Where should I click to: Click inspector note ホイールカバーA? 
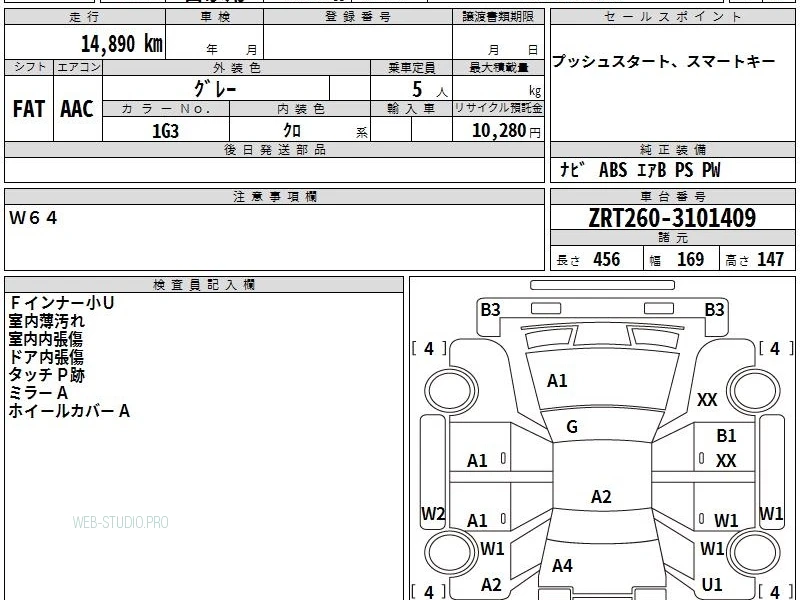[69, 411]
